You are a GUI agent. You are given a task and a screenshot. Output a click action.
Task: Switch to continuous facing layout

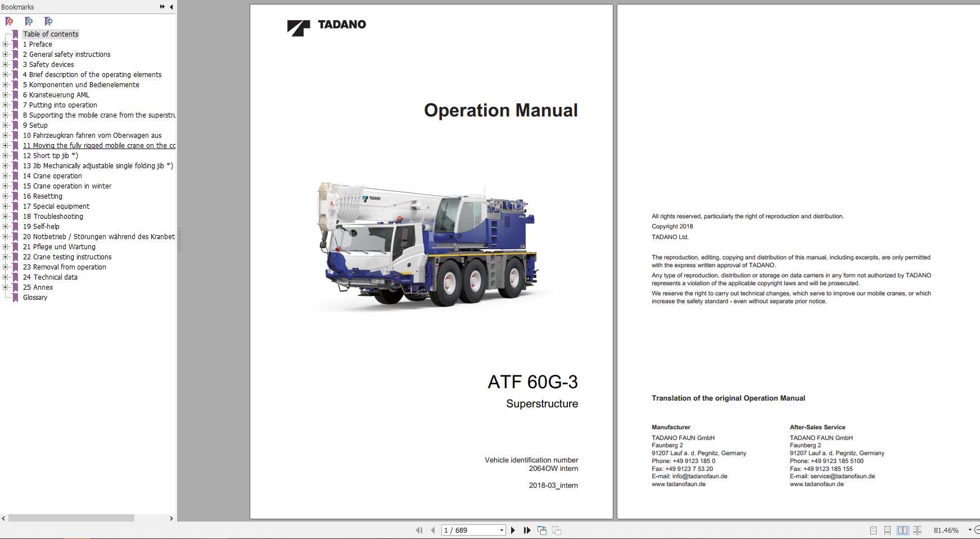click(x=917, y=530)
